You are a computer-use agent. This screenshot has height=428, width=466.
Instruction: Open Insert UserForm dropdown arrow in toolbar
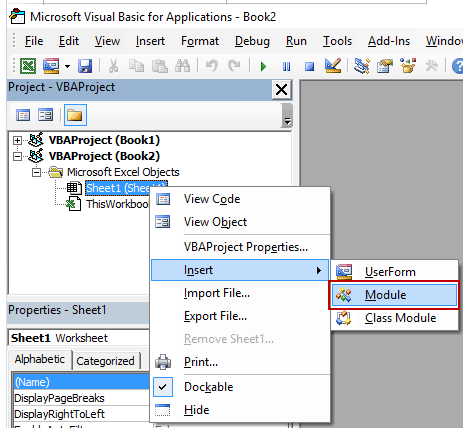pyautogui.click(x=67, y=66)
